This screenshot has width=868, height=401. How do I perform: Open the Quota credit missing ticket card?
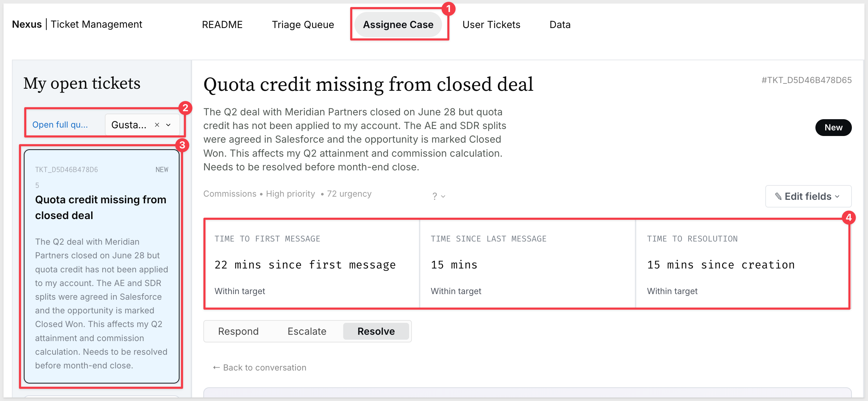coord(102,266)
